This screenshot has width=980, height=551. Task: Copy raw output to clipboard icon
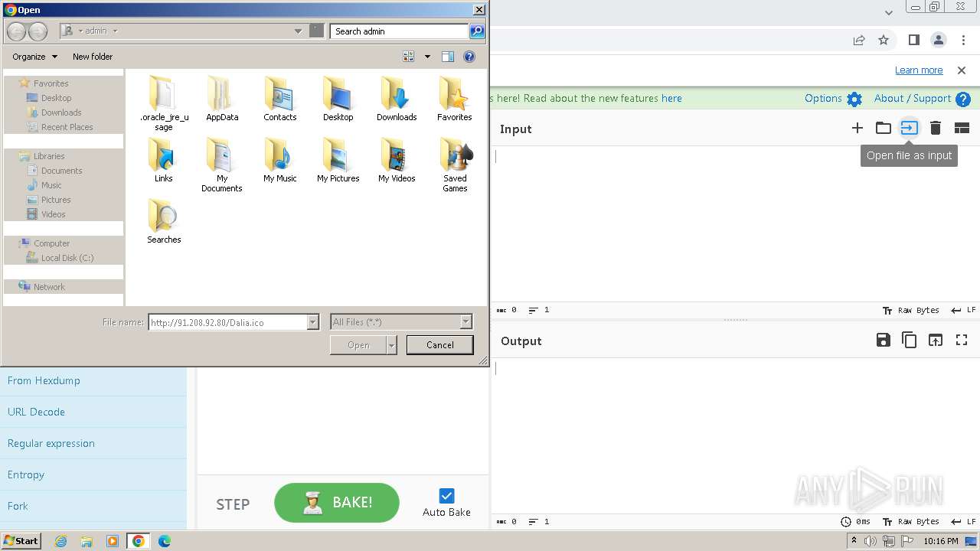point(910,341)
